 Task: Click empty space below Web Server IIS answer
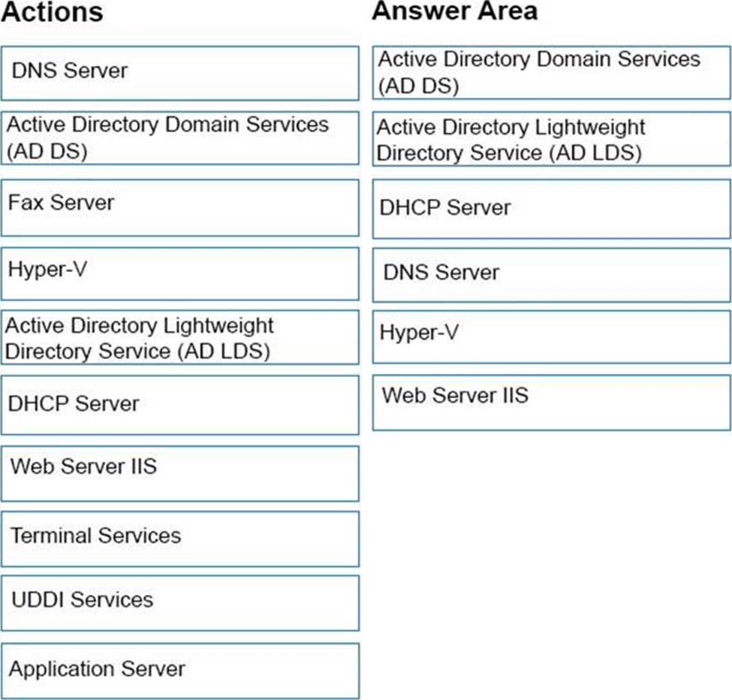[551, 560]
